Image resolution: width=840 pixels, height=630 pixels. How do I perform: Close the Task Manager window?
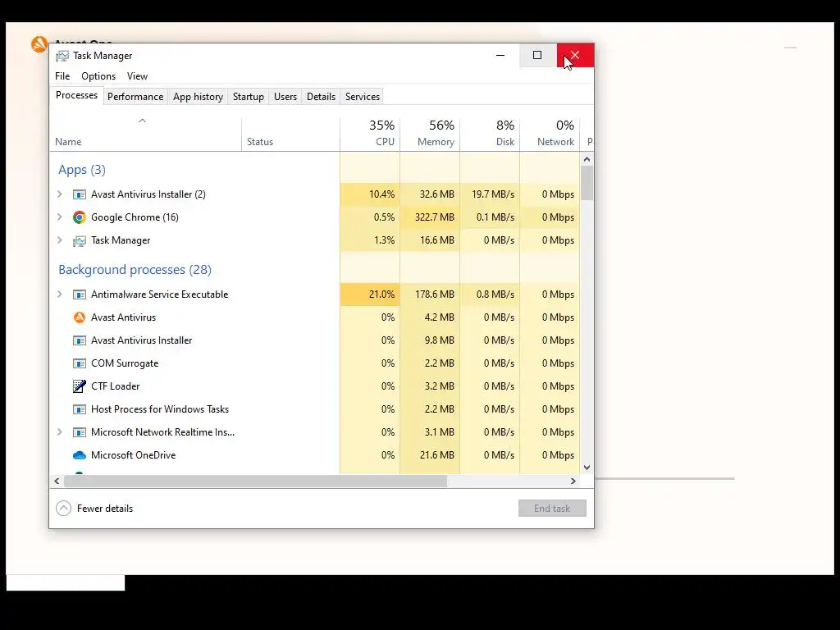[x=575, y=55]
